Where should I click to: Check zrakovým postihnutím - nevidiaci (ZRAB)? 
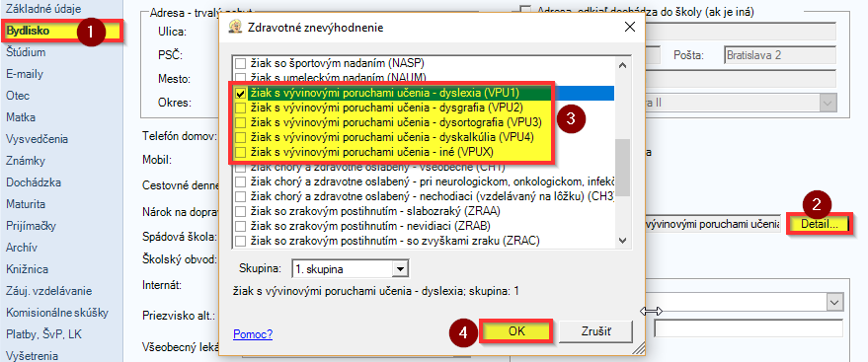coord(240,227)
